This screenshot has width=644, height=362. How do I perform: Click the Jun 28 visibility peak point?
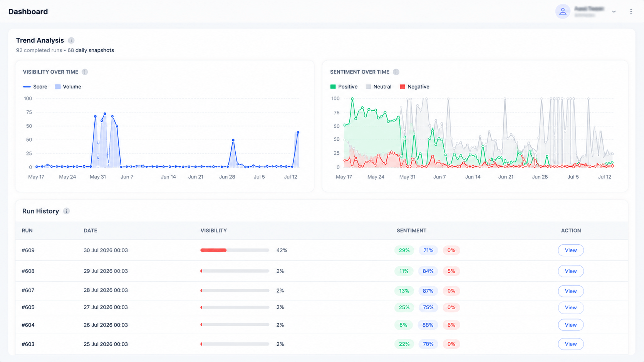[x=233, y=140]
